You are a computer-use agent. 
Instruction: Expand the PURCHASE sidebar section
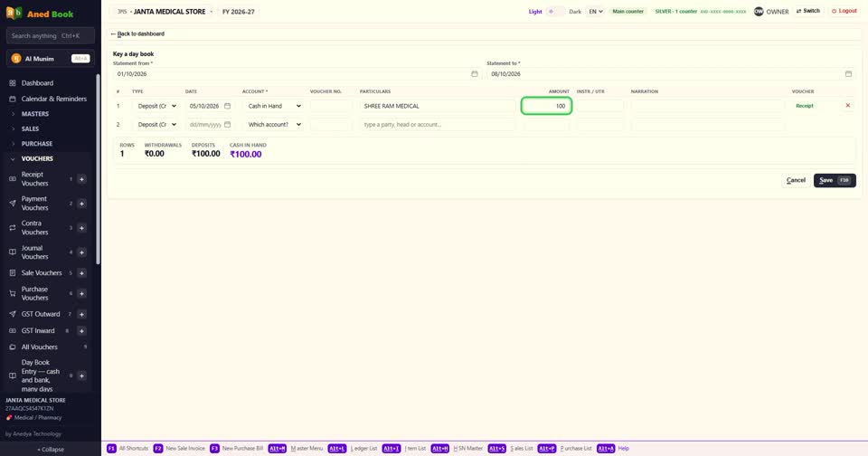36,144
